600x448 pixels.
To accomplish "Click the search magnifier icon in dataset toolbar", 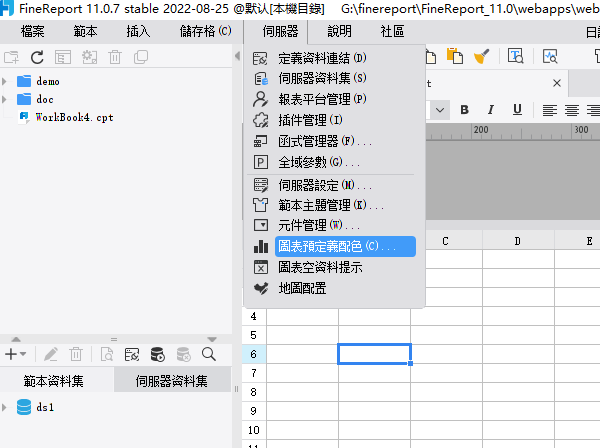I will point(209,354).
